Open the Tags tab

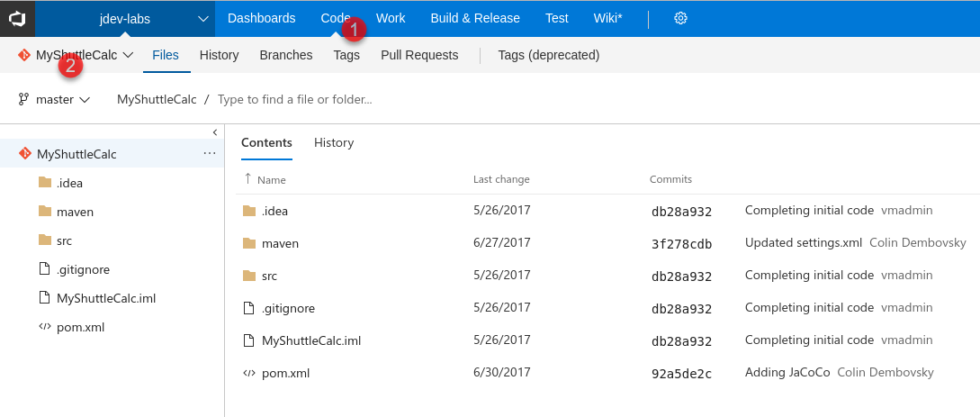click(346, 55)
